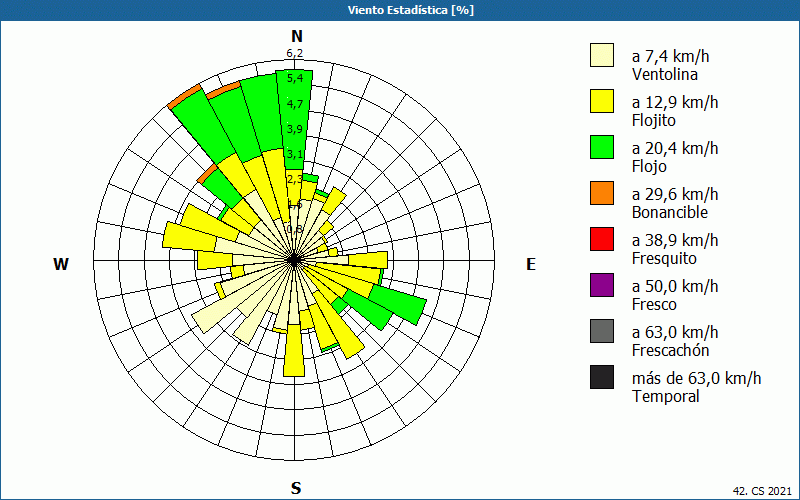The width and height of the screenshot is (800, 500).
Task: Click the E compass label
Action: [531, 264]
